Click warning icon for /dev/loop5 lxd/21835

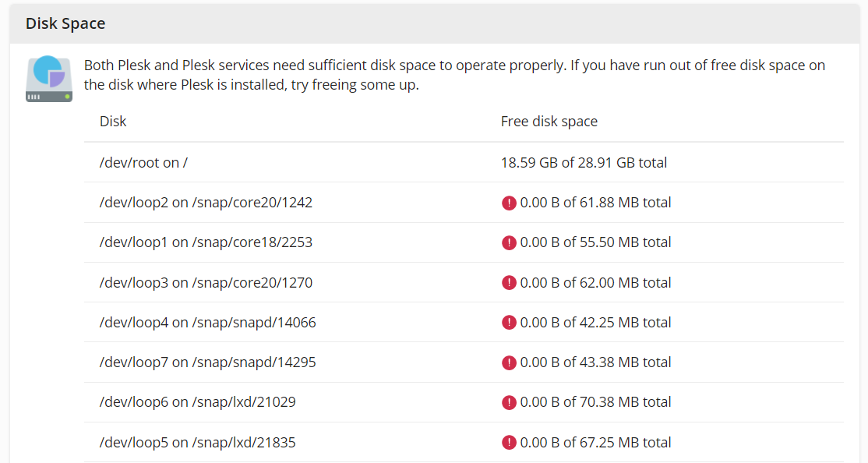point(509,443)
